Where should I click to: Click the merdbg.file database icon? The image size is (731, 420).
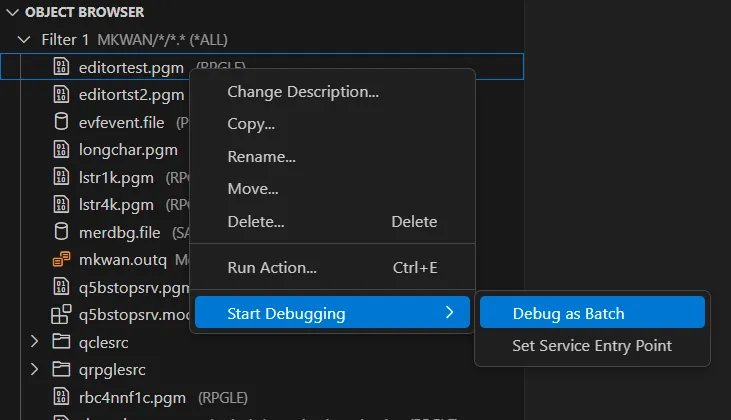(61, 232)
